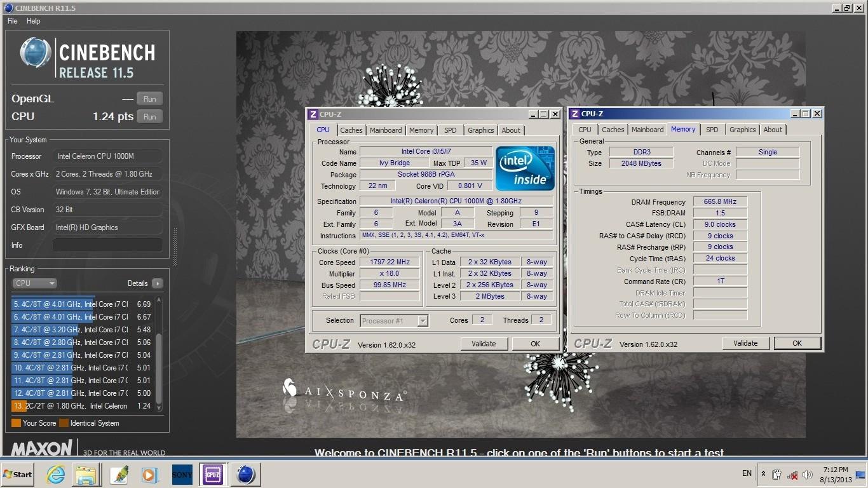The height and width of the screenshot is (488, 868).
Task: Select Caches tab in right CPU-Z window
Action: 613,130
